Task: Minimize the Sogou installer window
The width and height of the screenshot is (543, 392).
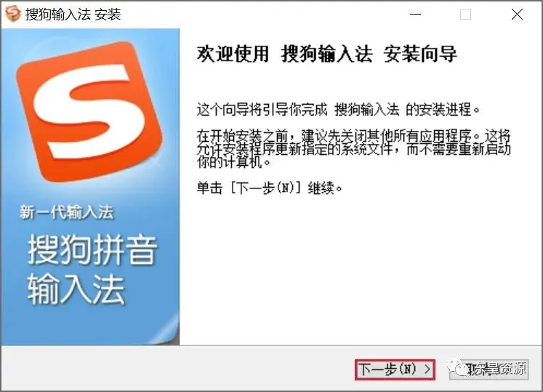Action: coord(415,15)
